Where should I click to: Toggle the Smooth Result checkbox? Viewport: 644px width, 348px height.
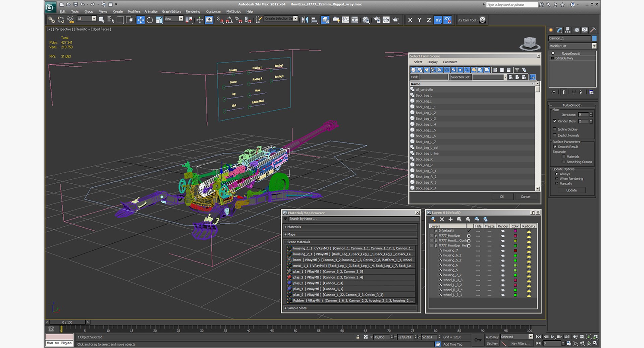555,147
